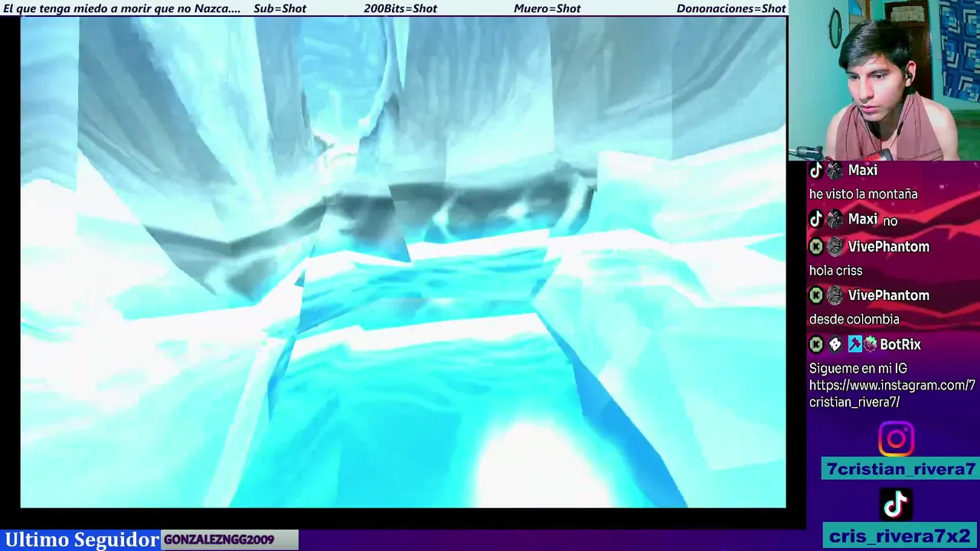Click Maxi's avatar beside the 'no' message

[835, 220]
